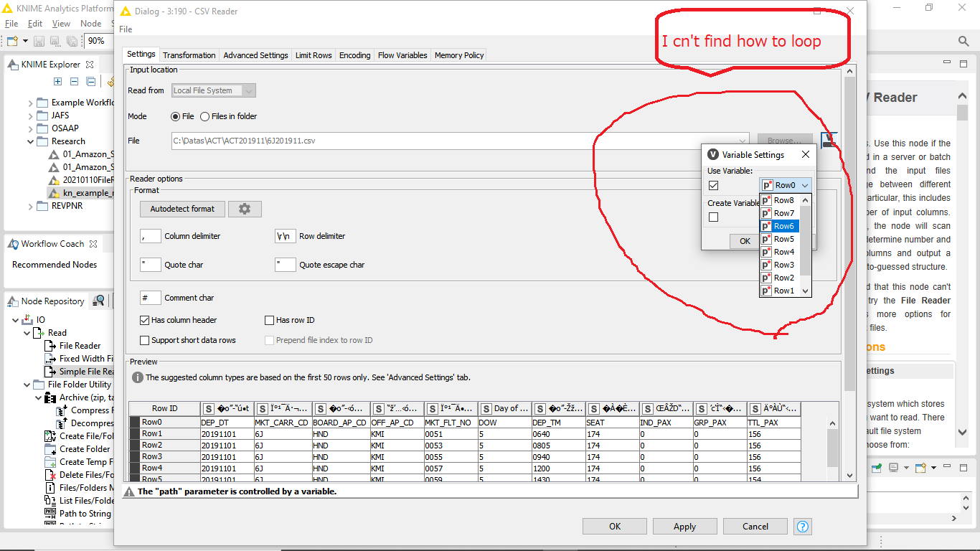Enable Support short data rows checkbox
Image resolution: width=980 pixels, height=551 pixels.
145,340
